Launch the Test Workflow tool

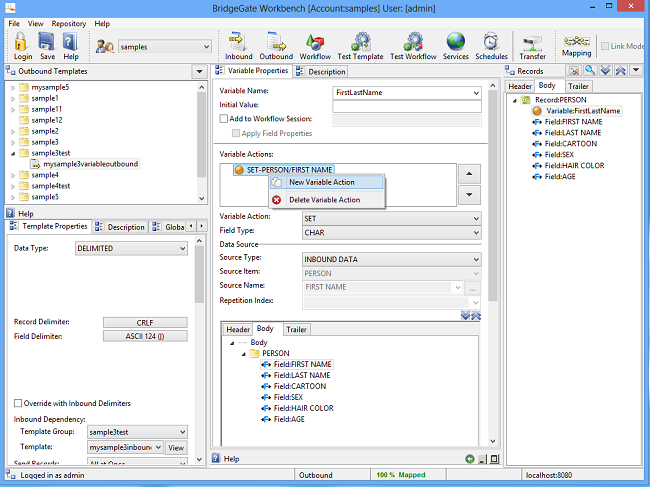pos(413,46)
